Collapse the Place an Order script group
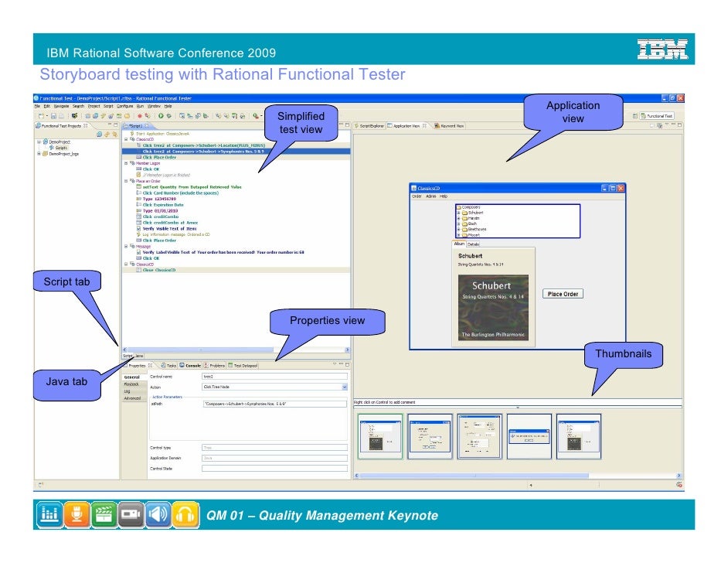Image resolution: width=728 pixels, height=563 pixels. pyautogui.click(x=126, y=181)
